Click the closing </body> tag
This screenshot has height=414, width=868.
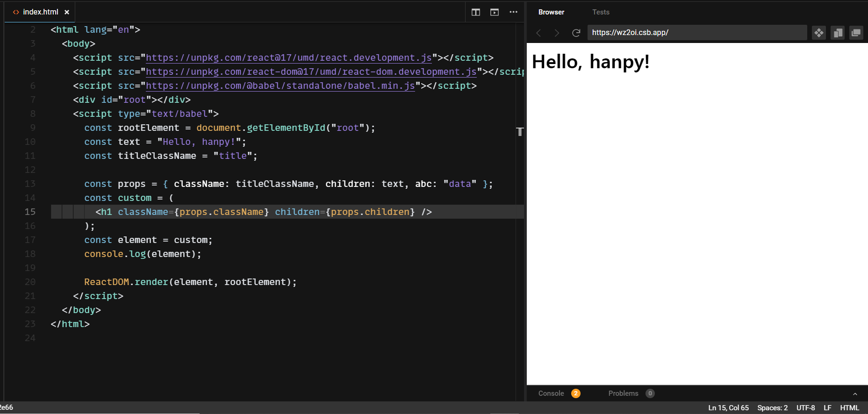[x=81, y=310]
